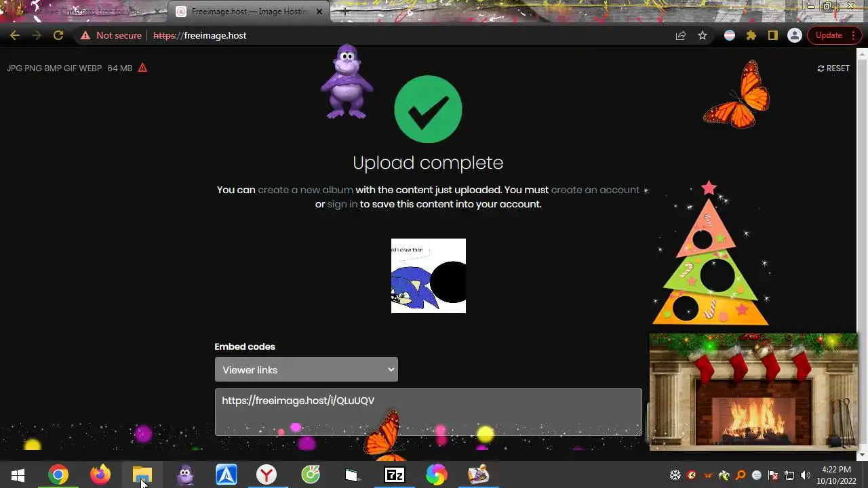
Task: Click the page's vertical scrollbar down arrow
Action: click(863, 455)
